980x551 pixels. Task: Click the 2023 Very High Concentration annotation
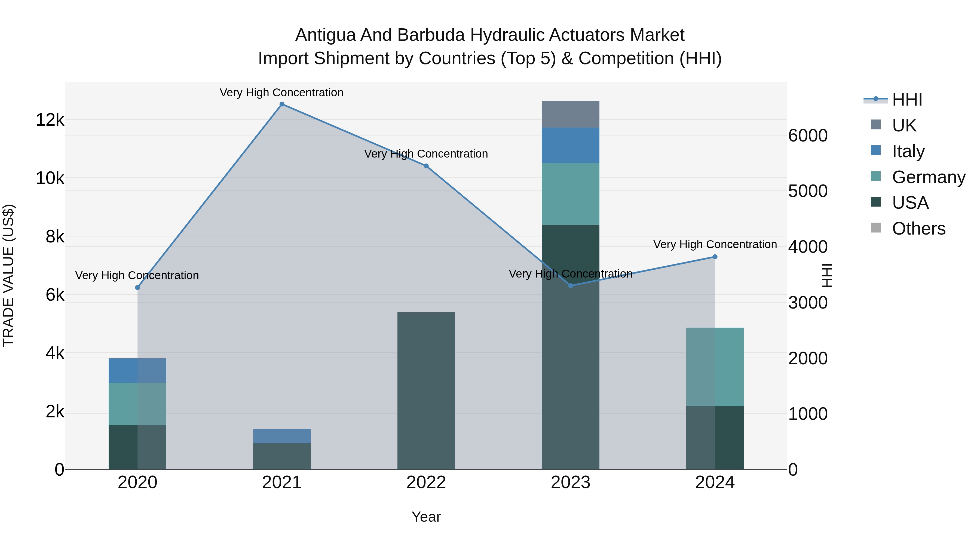click(x=571, y=274)
